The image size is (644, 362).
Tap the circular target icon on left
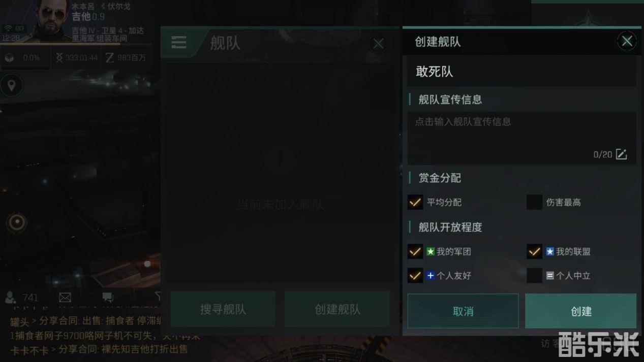tap(17, 222)
